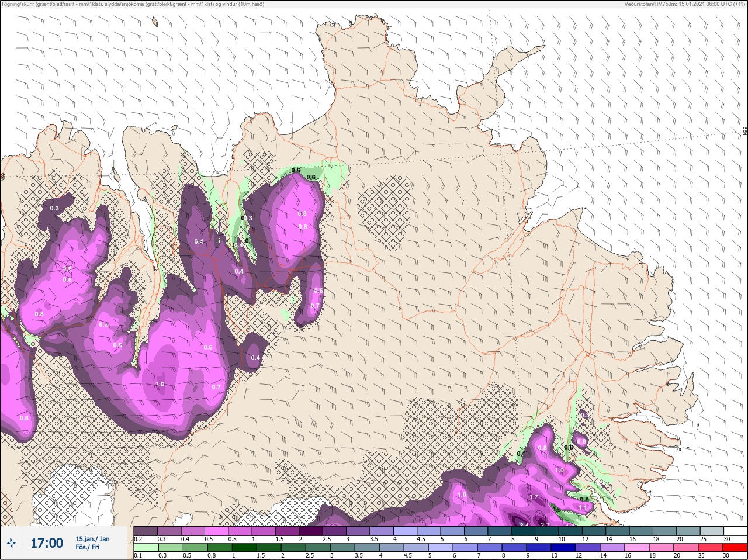
Task: Click the star-shaped logo beside the time
Action: [11, 544]
